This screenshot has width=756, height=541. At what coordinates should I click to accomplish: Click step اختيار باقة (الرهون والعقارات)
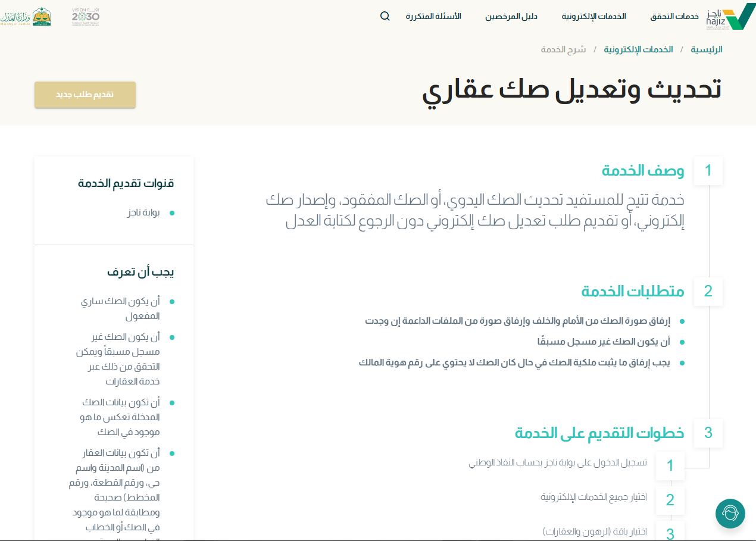click(595, 531)
